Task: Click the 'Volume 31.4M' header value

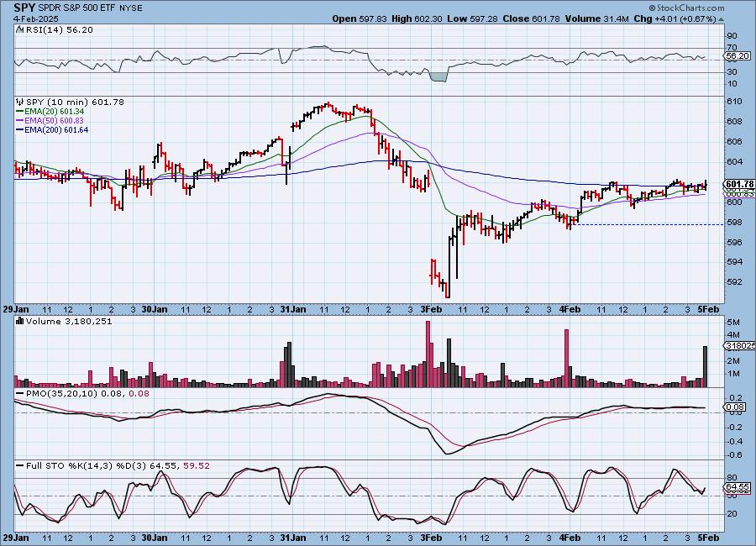Action: (597, 18)
